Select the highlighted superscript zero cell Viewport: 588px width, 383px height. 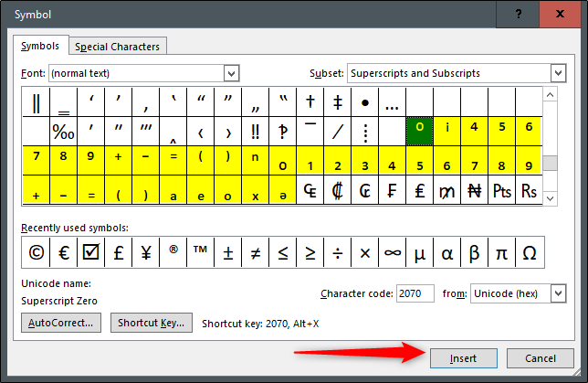419,132
